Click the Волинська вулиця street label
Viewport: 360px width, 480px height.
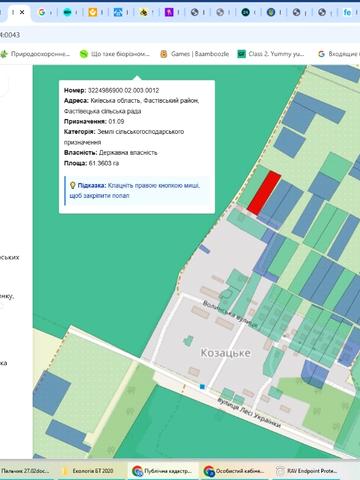[230, 314]
